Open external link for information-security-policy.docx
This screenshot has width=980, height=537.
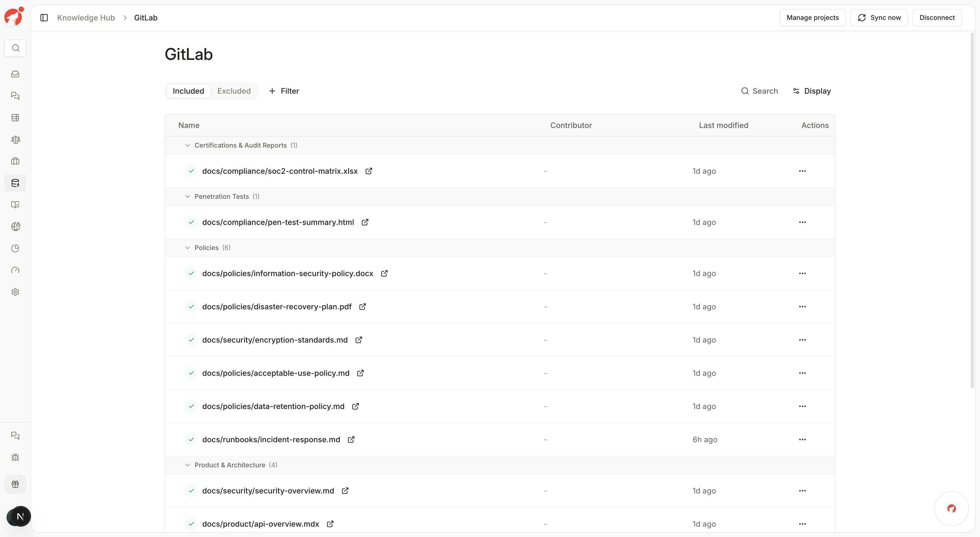click(x=384, y=273)
